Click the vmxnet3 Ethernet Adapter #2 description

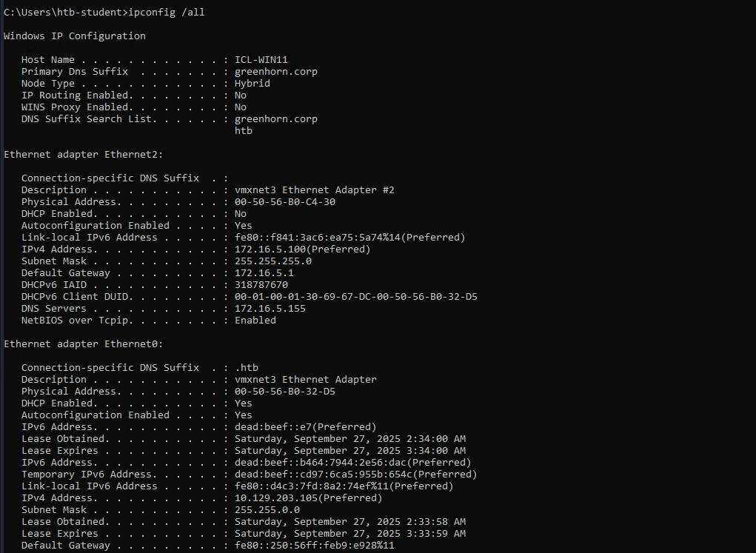(314, 190)
